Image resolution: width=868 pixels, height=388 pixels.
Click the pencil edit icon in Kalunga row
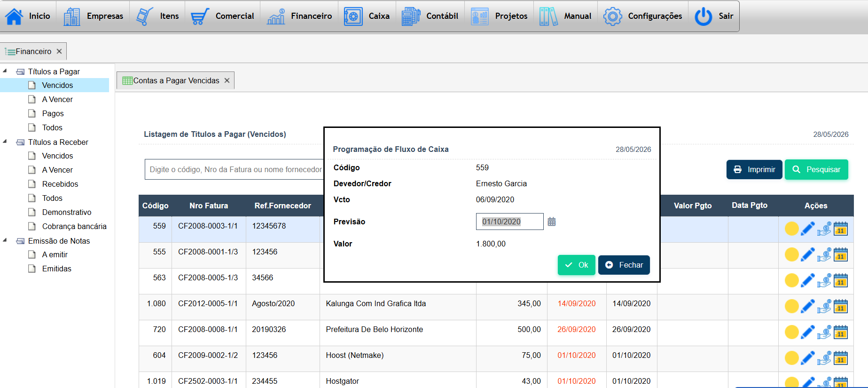pos(808,307)
